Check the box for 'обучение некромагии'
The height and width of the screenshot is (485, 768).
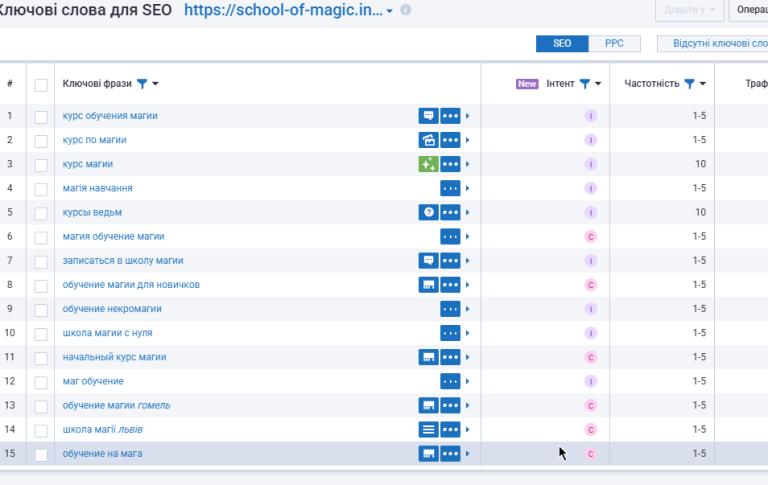[41, 310]
